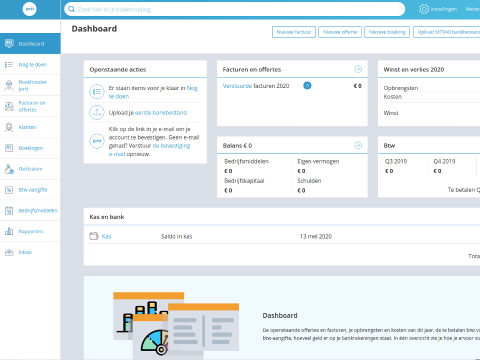The image size is (480, 360).
Task: Open the Kas link in Kas en bank
Action: click(106, 236)
